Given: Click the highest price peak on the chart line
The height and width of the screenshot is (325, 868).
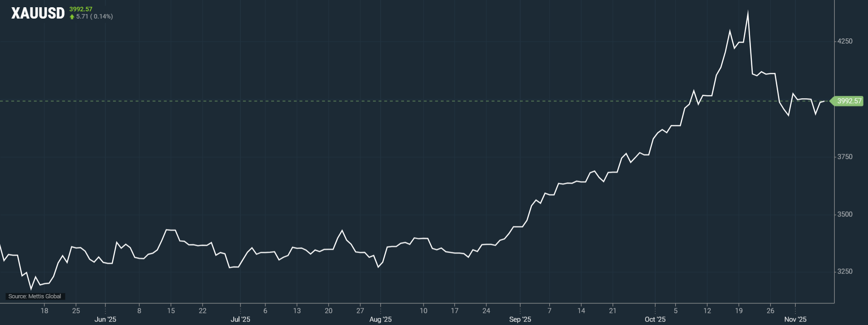Looking at the screenshot, I should [x=748, y=13].
